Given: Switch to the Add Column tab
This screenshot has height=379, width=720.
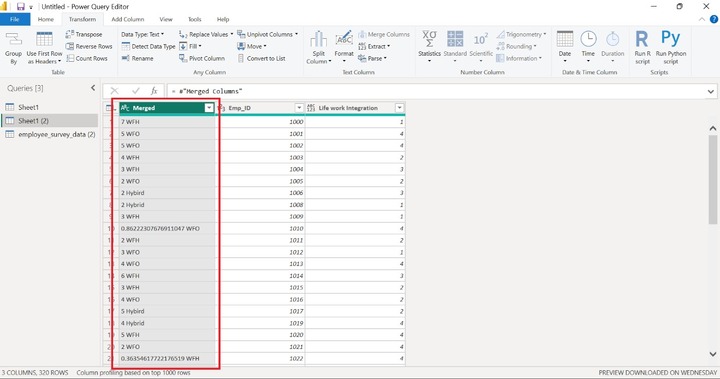Looking at the screenshot, I should point(128,19).
